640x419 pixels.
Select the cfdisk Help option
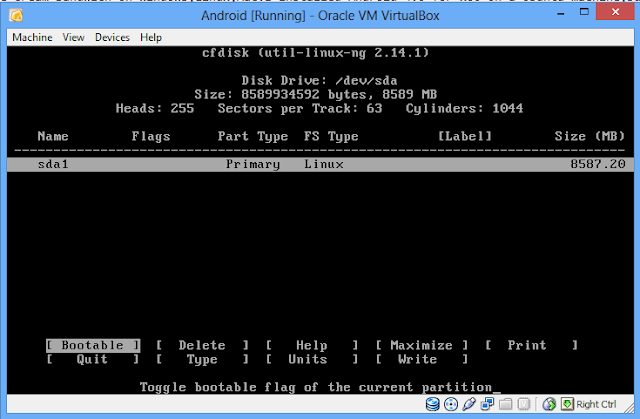point(312,346)
